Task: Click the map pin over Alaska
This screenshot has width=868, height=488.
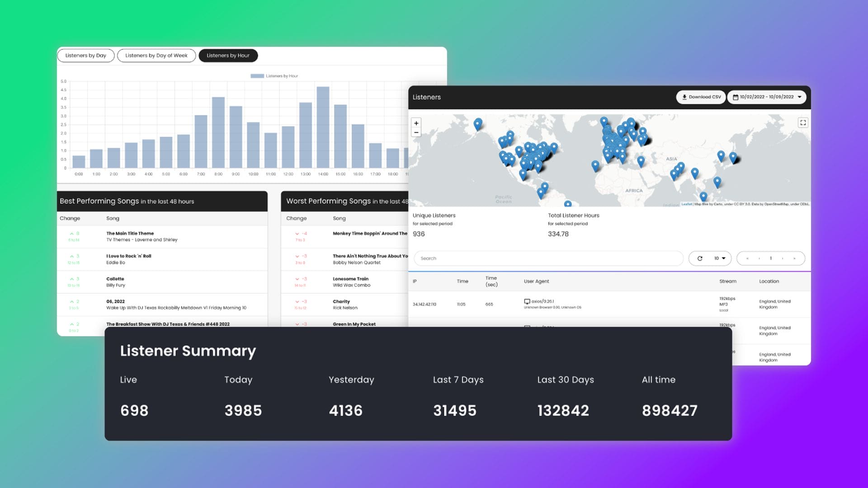Action: [477, 124]
